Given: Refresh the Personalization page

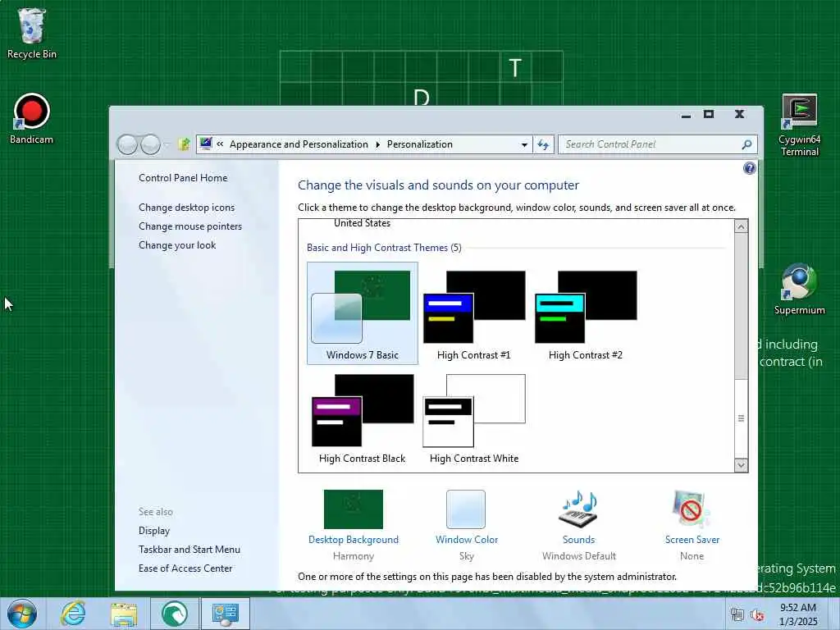Looking at the screenshot, I should click(543, 144).
